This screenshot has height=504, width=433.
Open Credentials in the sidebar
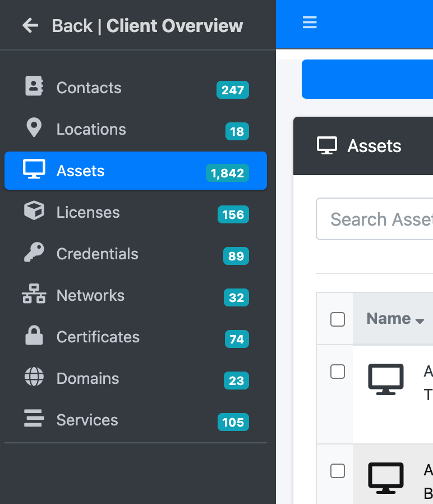[x=136, y=254]
